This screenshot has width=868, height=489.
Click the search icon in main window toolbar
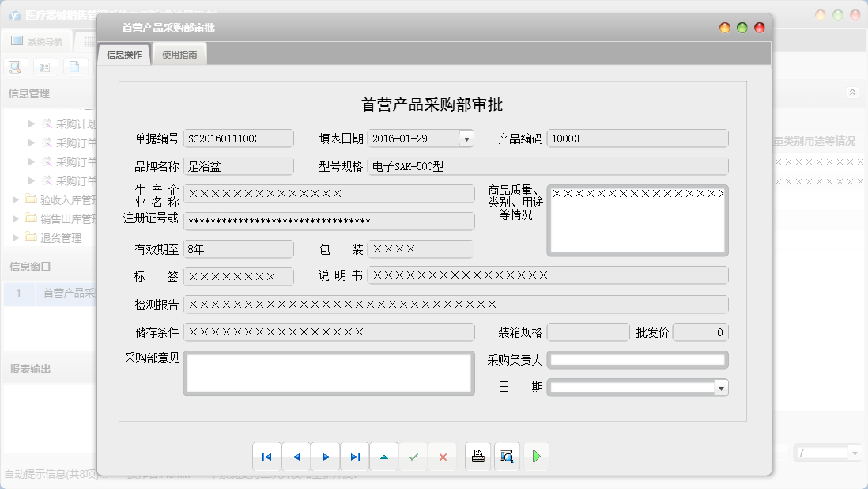tap(16, 67)
